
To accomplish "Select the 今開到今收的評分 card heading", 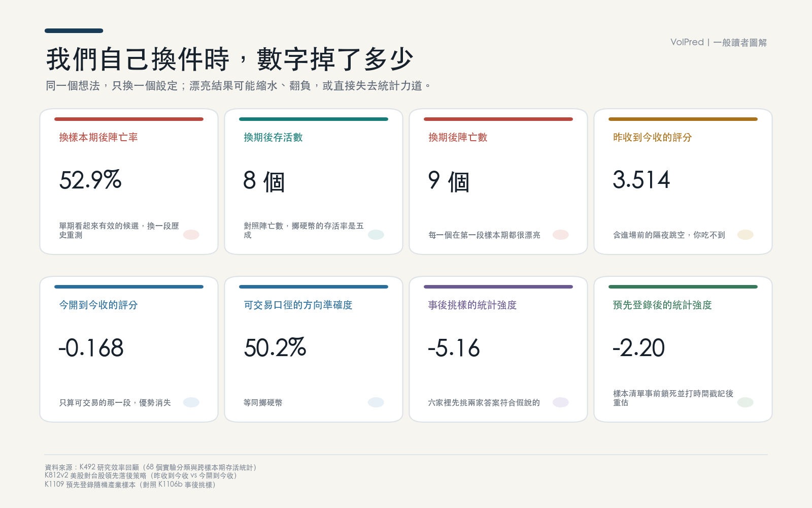I will tap(98, 305).
